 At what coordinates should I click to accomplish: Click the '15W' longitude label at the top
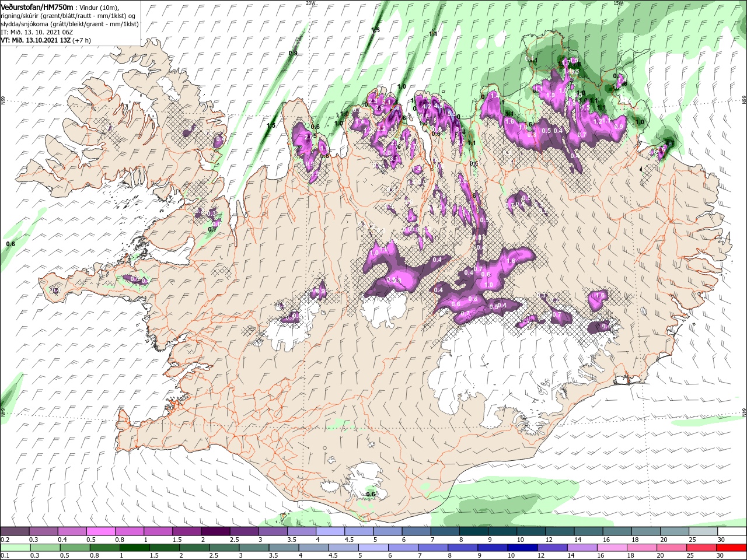coord(618,3)
